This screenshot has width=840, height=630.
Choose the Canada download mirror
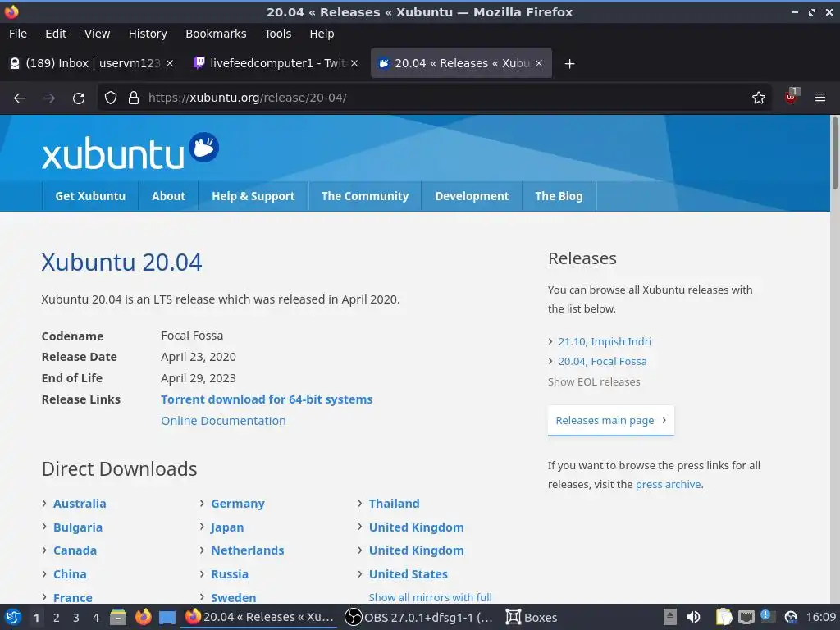click(75, 550)
